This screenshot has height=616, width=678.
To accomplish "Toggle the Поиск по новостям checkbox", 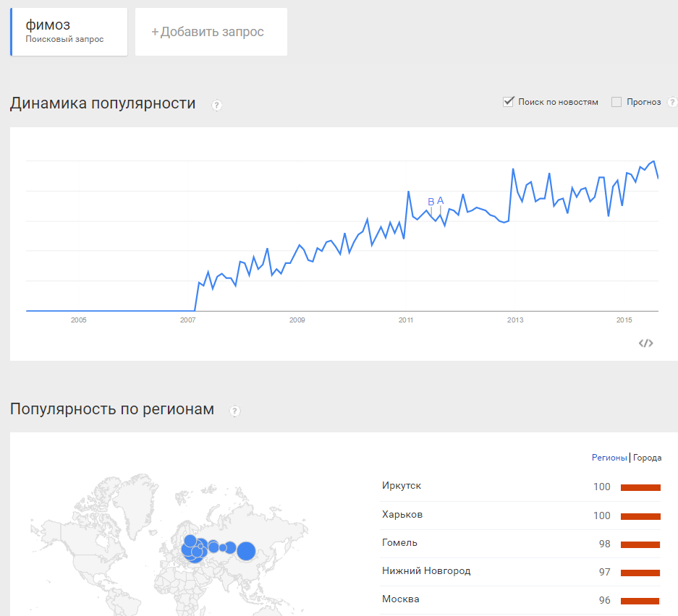I will click(509, 102).
